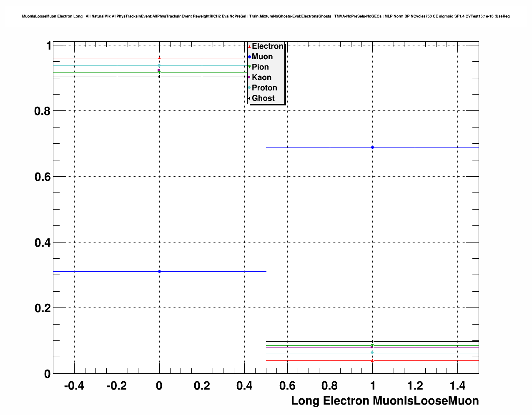532x415 pixels.
Task: Click the cyan Proton marker in legend
Action: (249, 88)
